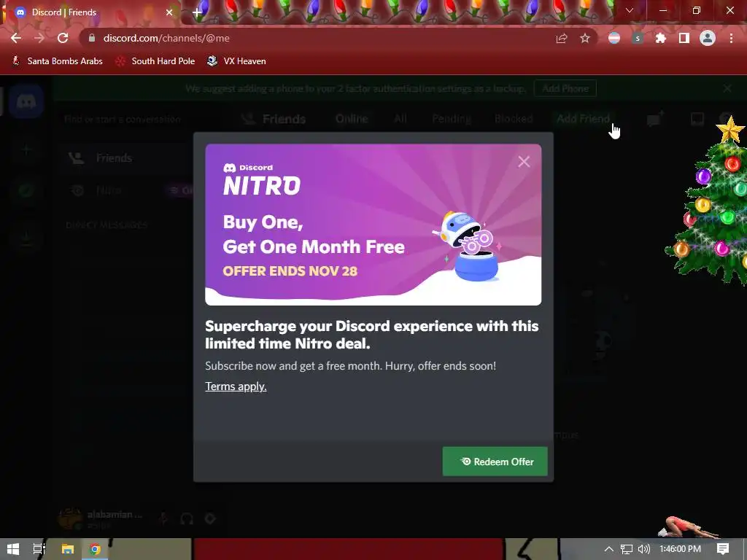Click the user avatar in user panel
The width and height of the screenshot is (747, 560).
click(x=70, y=518)
